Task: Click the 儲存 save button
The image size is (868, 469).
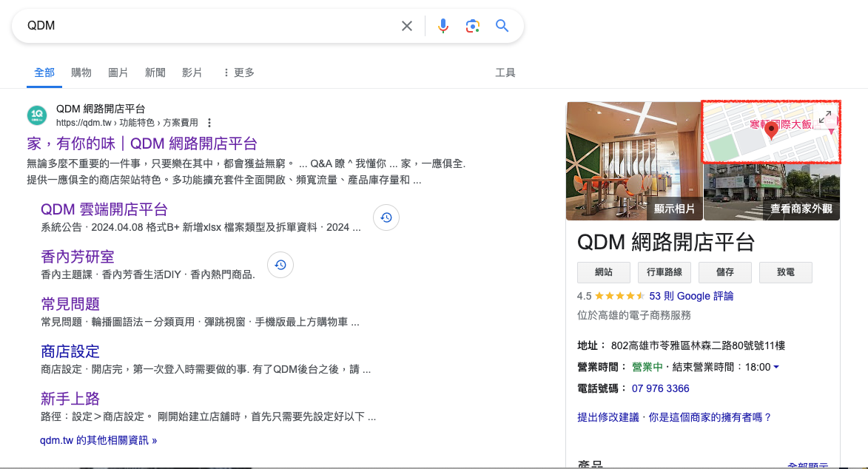Action: click(725, 272)
